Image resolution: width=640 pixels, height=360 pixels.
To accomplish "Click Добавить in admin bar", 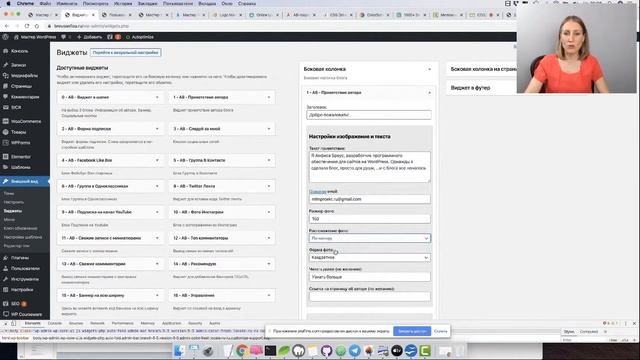I will coord(90,37).
